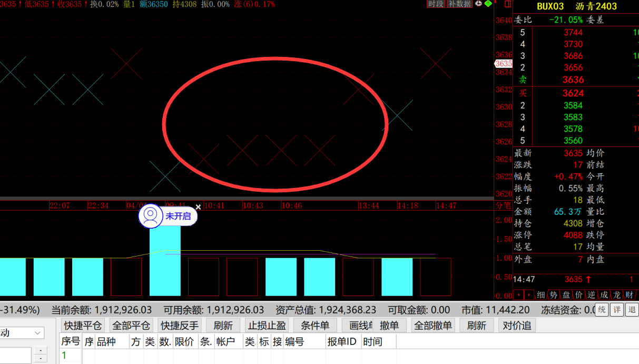Switch to the 细 tab
The width and height of the screenshot is (639, 364).
540,295
